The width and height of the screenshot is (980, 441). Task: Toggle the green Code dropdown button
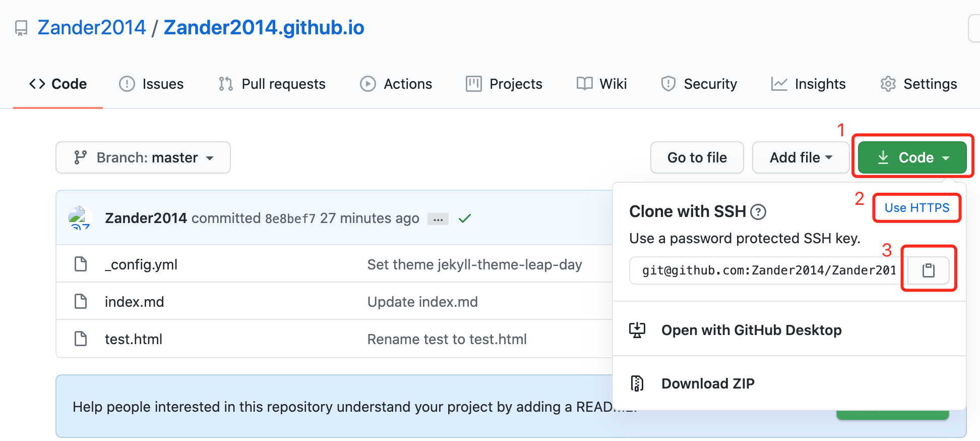coord(912,157)
